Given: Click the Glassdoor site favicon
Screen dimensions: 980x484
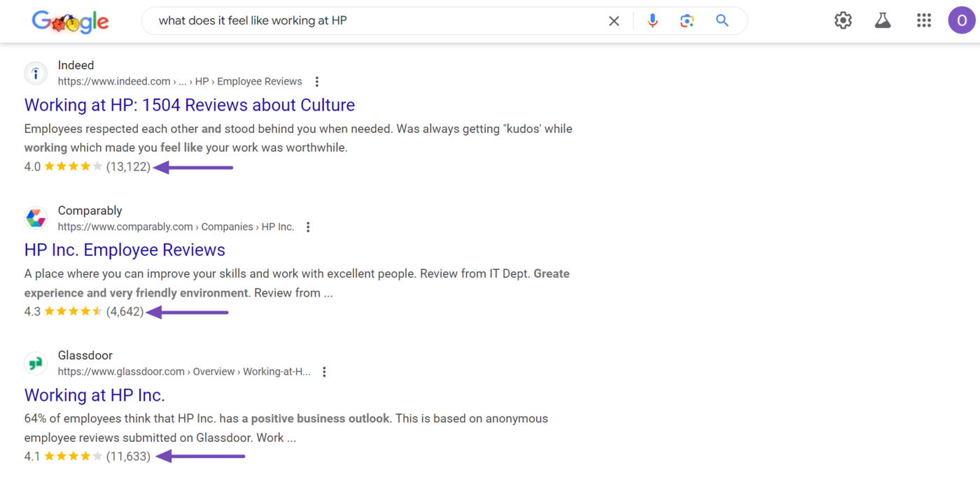Looking at the screenshot, I should (x=36, y=363).
